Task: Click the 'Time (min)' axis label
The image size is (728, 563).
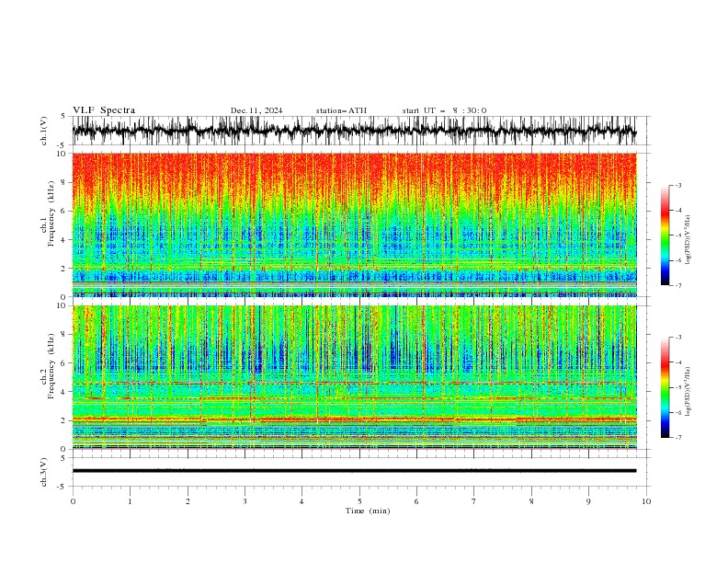Action: click(368, 511)
